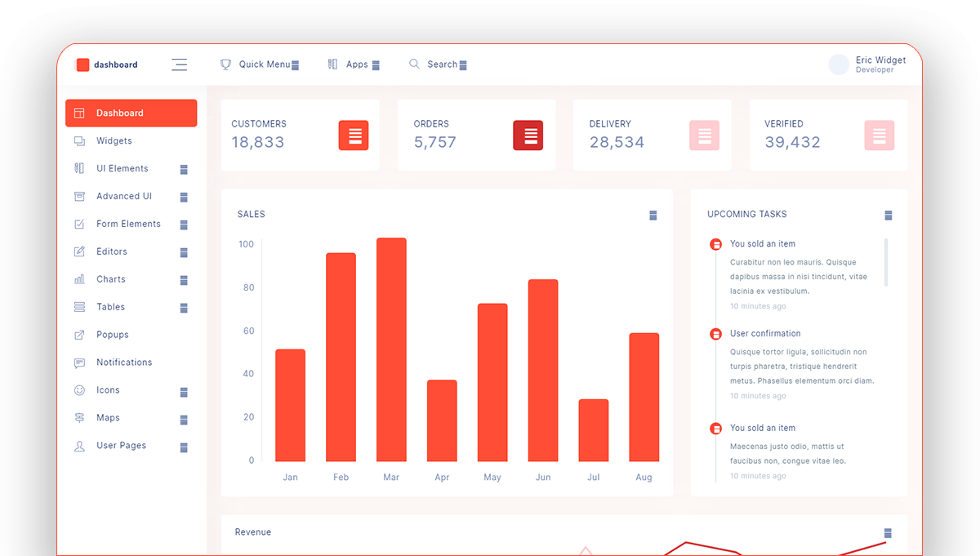Open the Eric Widget profile avatar
This screenshot has width=980, height=556.
pos(839,65)
